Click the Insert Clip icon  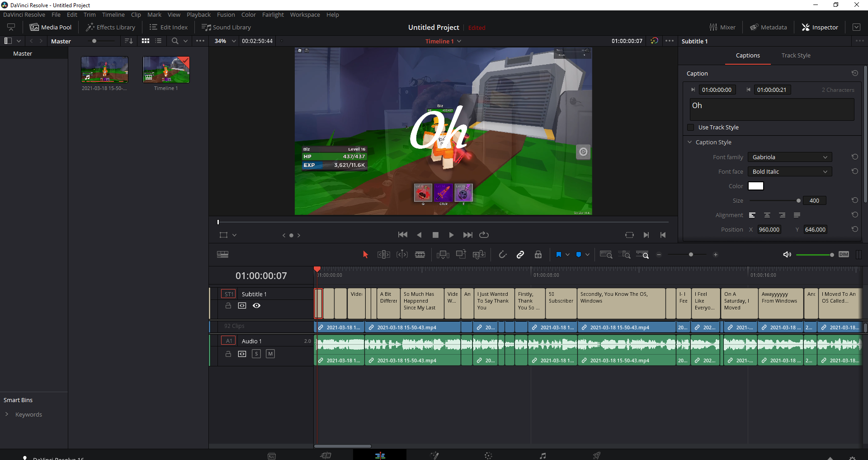(x=443, y=255)
